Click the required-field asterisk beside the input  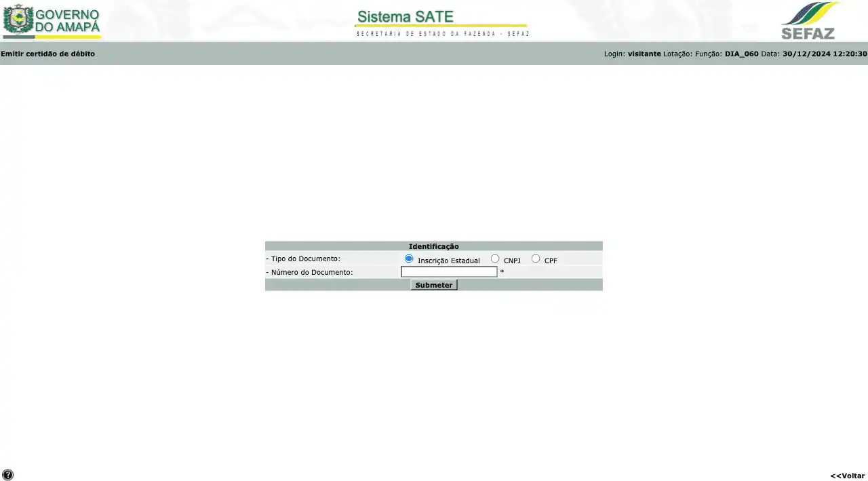[x=502, y=272]
